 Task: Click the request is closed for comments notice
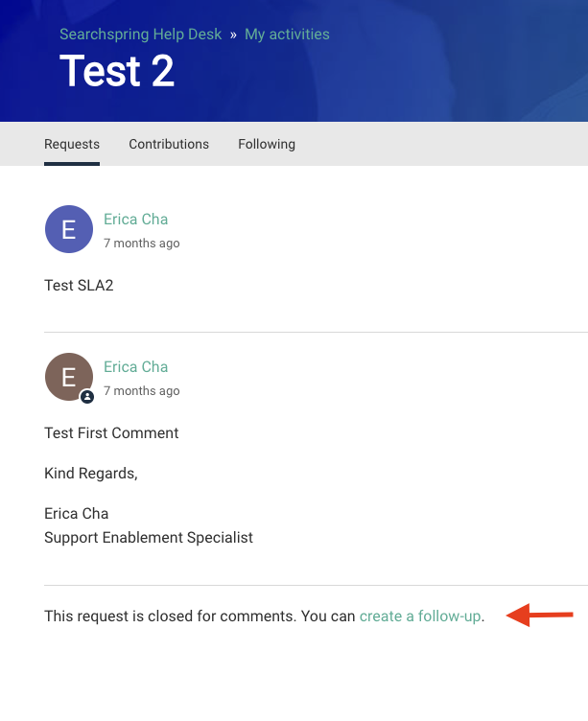pyautogui.click(x=265, y=616)
